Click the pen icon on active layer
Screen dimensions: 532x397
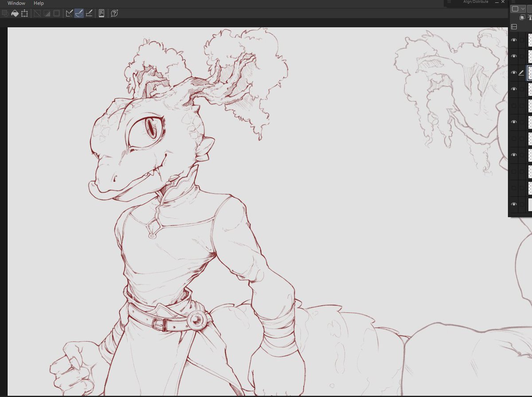click(x=521, y=73)
